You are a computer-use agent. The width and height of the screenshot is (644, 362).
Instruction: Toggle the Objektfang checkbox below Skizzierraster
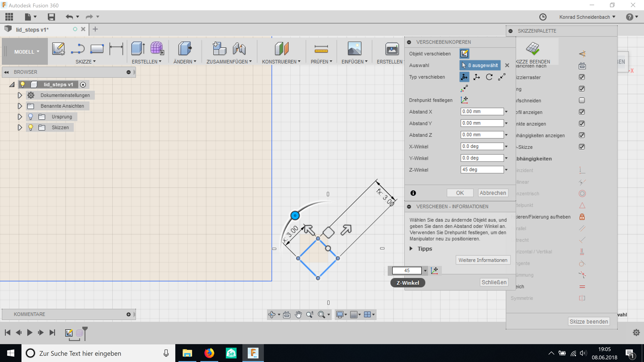tap(582, 89)
